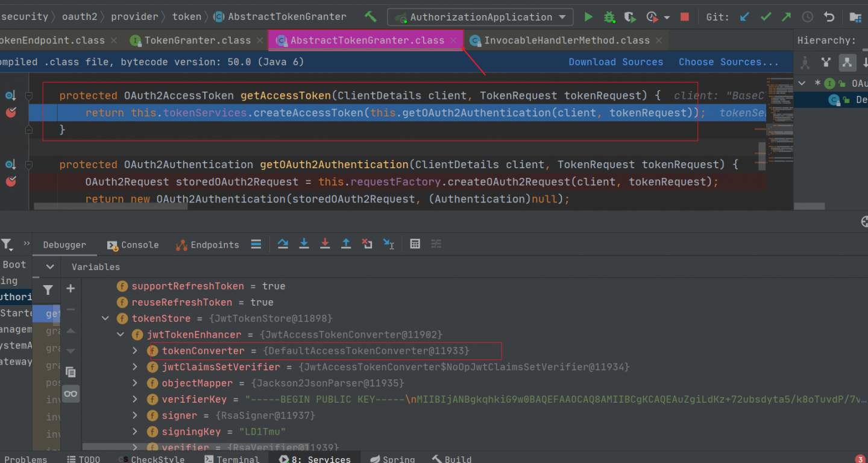This screenshot has height=463, width=868.
Task: Build project with hammer icon
Action: click(x=371, y=17)
